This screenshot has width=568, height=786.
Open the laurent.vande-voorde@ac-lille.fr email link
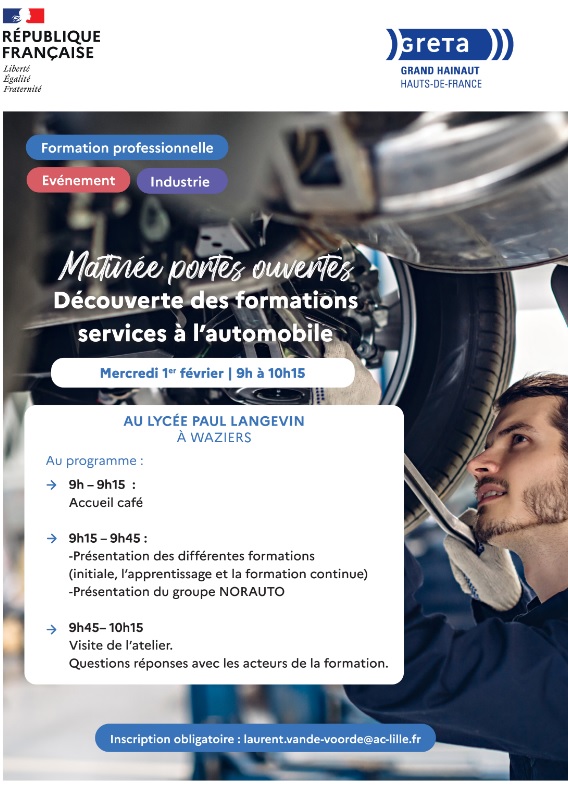(332, 739)
